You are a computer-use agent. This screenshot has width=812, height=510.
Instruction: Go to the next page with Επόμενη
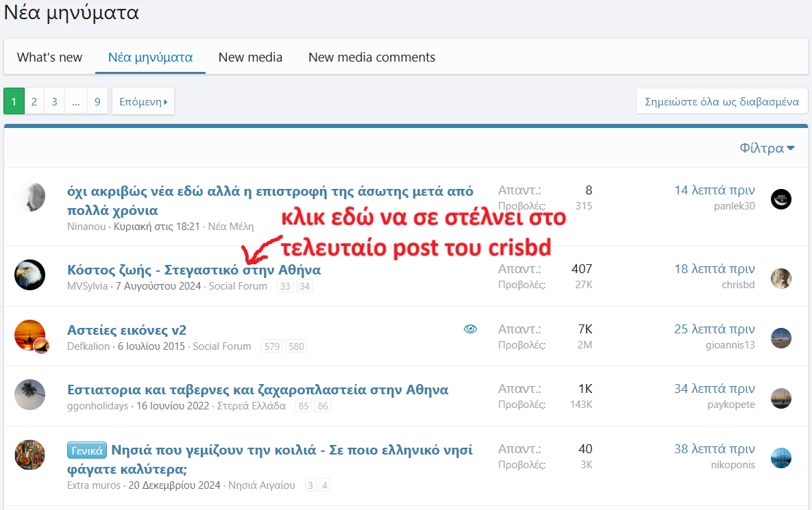pos(143,102)
